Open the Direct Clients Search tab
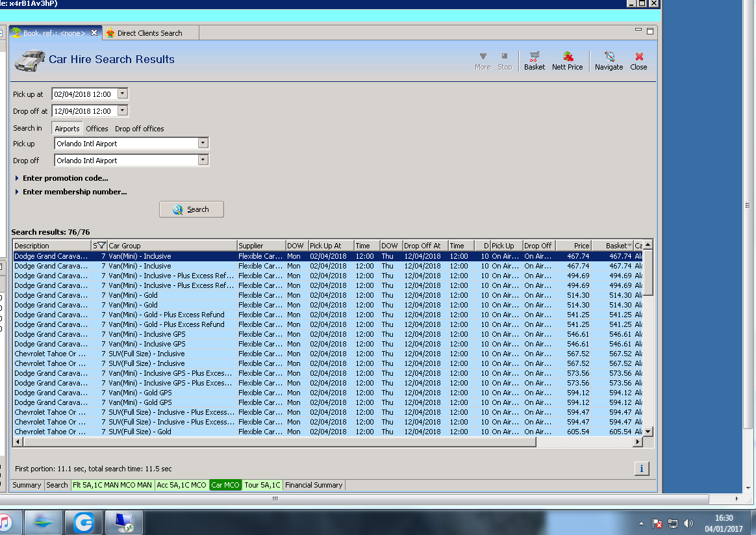The height and width of the screenshot is (535, 756). click(x=149, y=33)
